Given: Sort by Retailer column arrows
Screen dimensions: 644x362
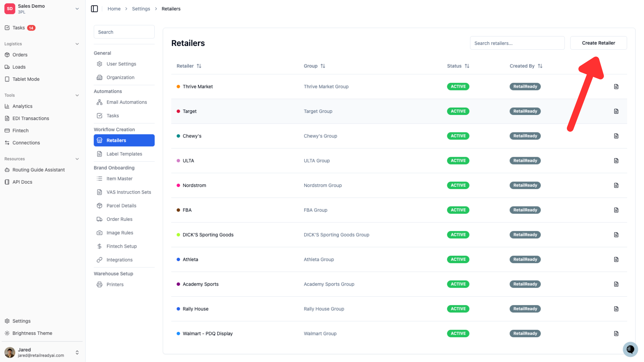Looking at the screenshot, I should [199, 66].
